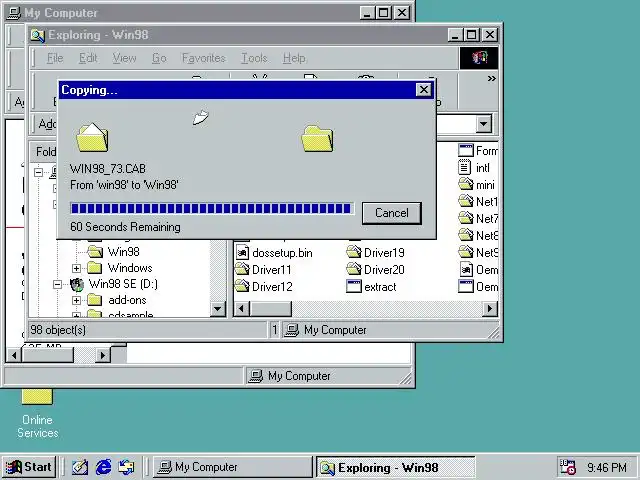Close the Copying dialog
640x480 pixels.
424,89
